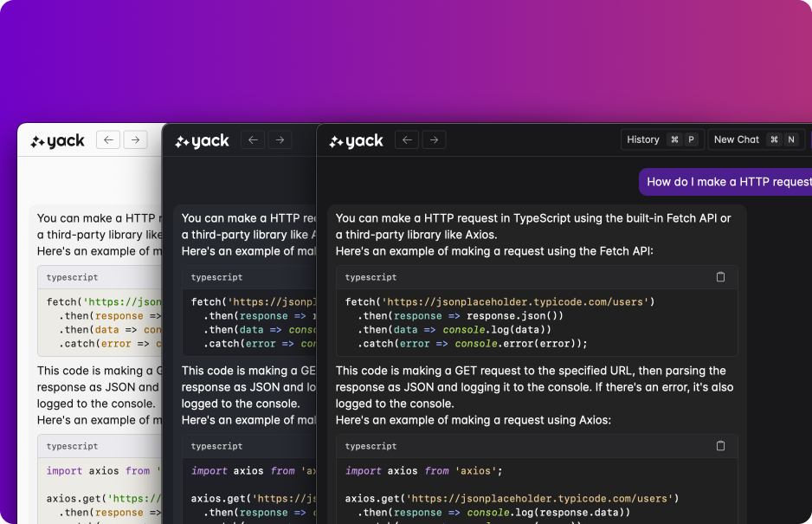Copy the fetch code block in the front window
812x524 pixels.
[720, 277]
